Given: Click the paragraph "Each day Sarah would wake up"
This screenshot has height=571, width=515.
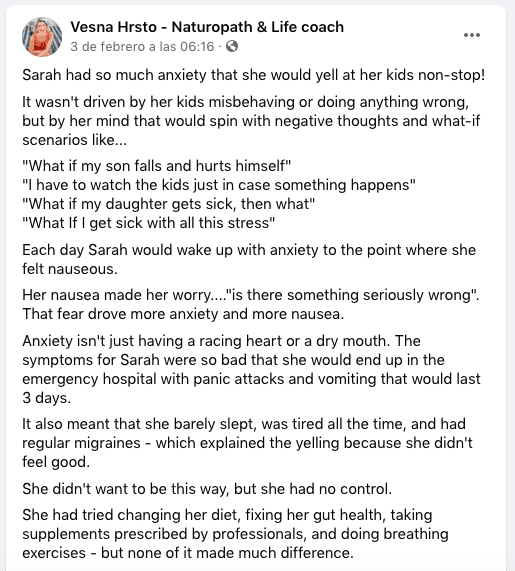Looking at the screenshot, I should pos(249,259).
